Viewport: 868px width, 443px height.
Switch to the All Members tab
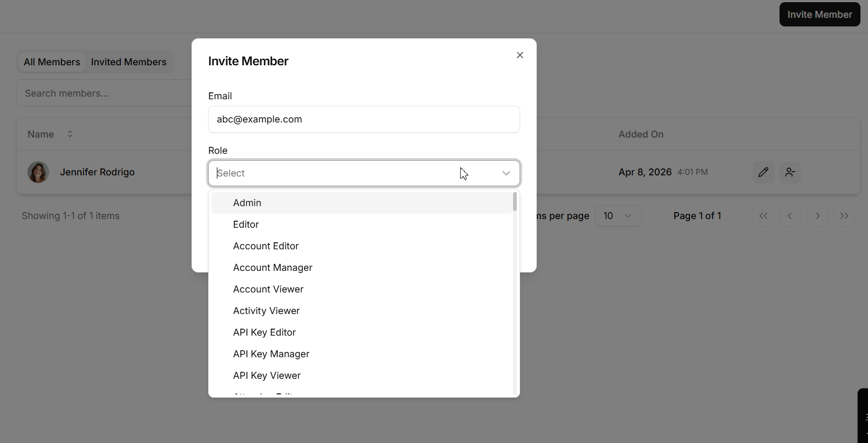(52, 62)
